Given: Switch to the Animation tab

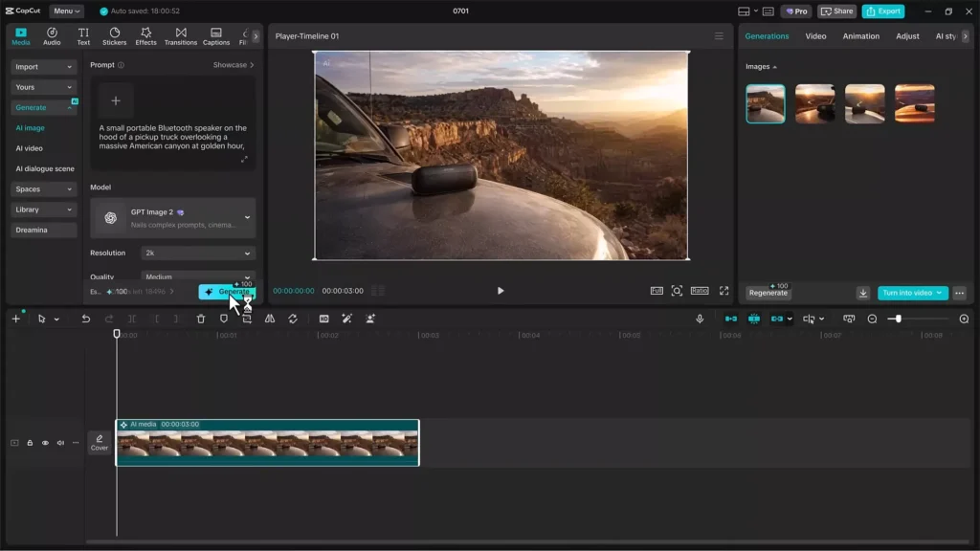Looking at the screenshot, I should (860, 36).
